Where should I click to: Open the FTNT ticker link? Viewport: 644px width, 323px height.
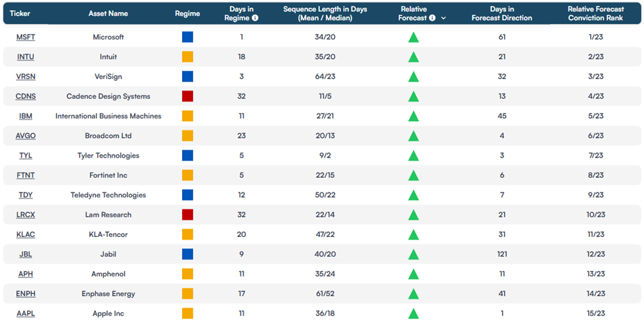26,175
